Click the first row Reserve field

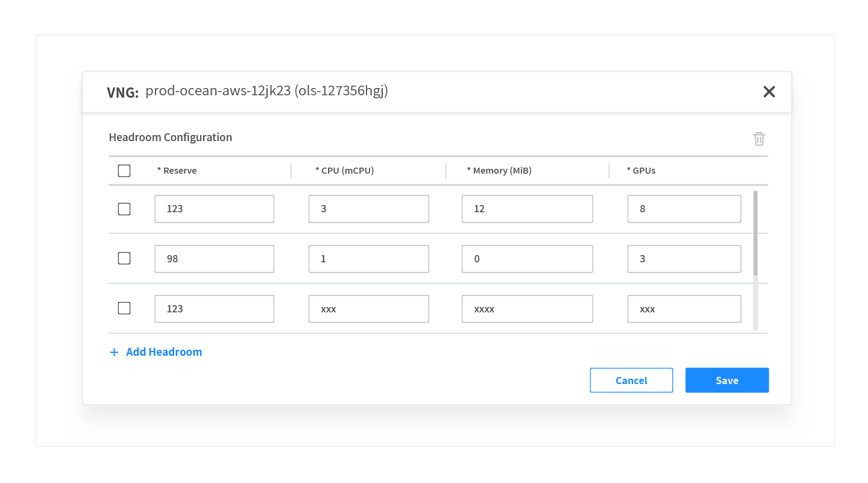pos(214,209)
